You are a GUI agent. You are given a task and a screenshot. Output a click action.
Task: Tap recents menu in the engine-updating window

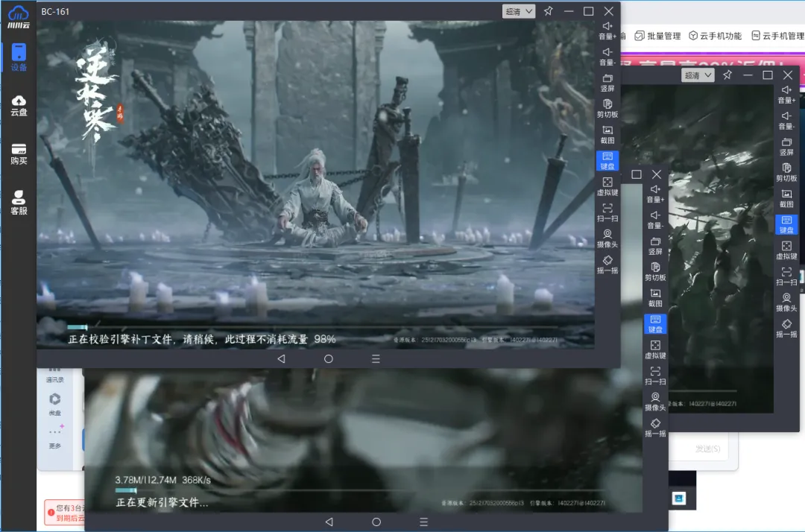point(423,522)
